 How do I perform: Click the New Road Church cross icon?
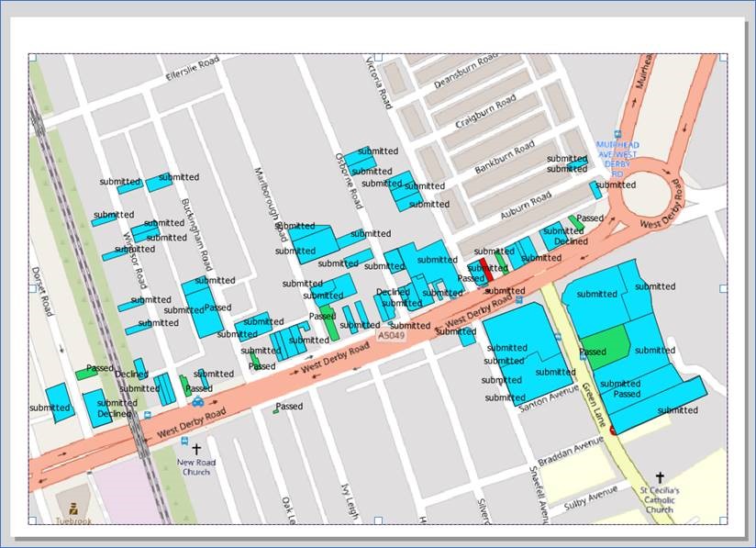[196, 449]
